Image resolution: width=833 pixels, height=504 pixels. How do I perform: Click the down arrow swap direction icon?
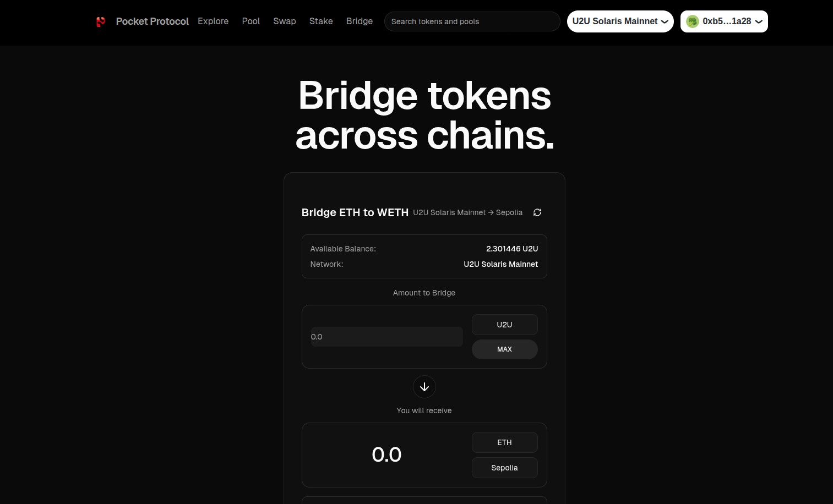click(424, 387)
